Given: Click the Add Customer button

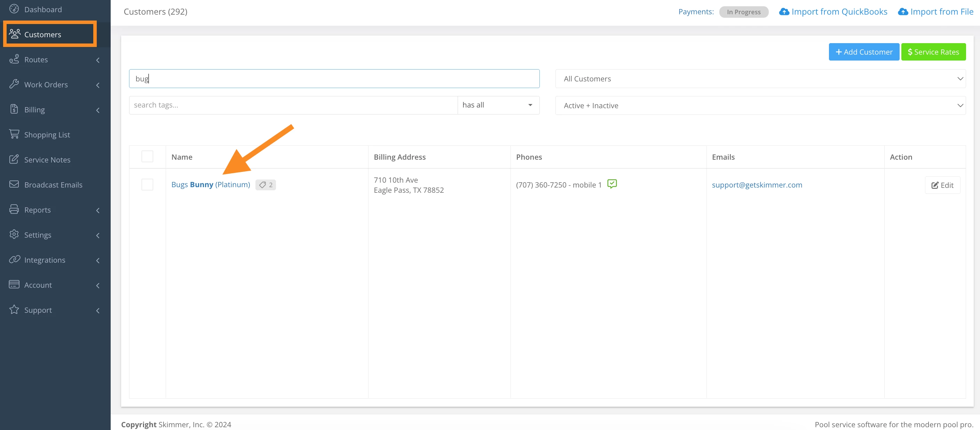Looking at the screenshot, I should pos(863,52).
